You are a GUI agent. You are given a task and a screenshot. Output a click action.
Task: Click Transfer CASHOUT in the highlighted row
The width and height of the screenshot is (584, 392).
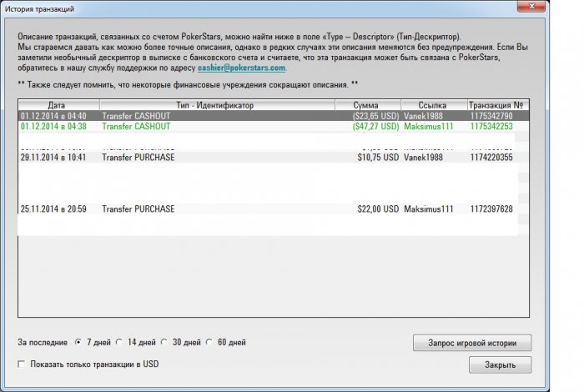[136, 116]
